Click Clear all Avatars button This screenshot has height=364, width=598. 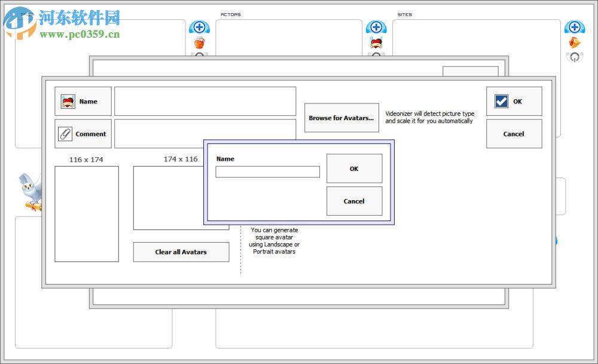coord(181,252)
